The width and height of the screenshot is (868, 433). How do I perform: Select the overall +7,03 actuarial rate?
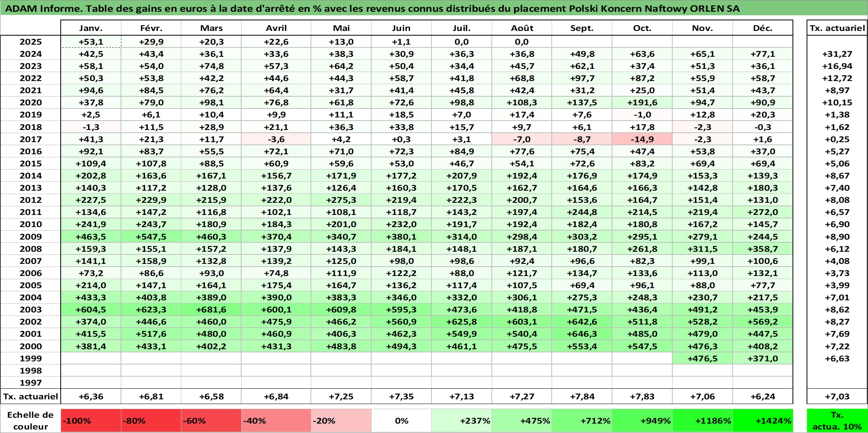837,397
